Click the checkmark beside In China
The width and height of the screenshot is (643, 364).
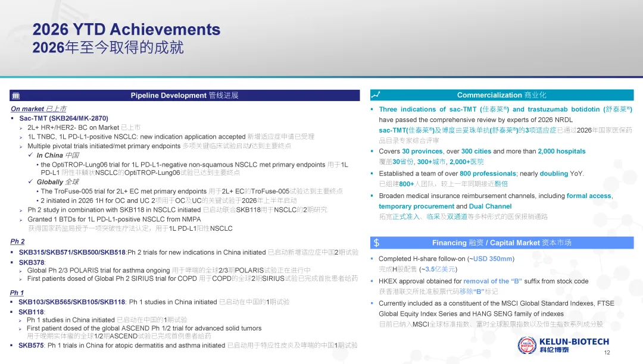[30, 155]
